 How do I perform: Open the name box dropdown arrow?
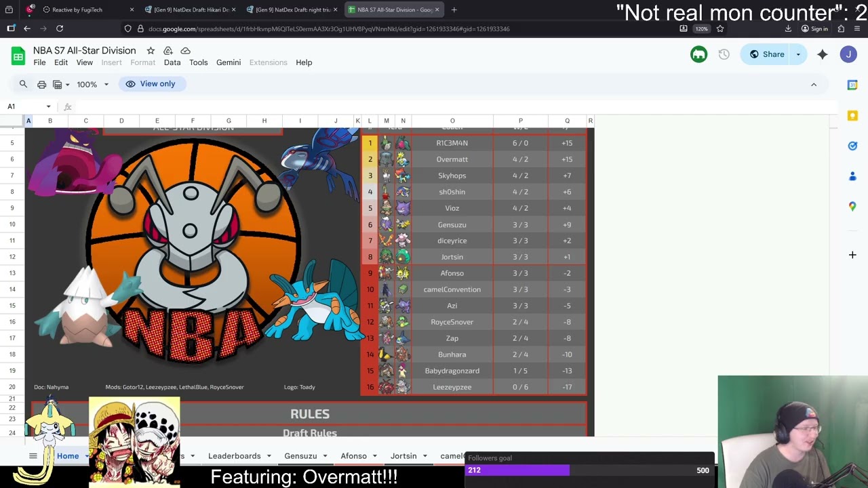[x=48, y=106]
